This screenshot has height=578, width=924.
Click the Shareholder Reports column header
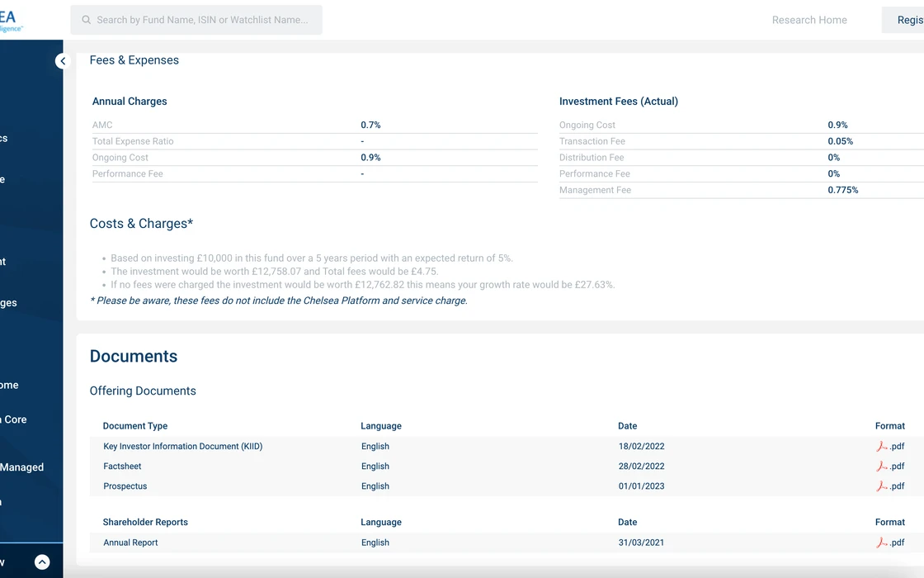tap(145, 523)
